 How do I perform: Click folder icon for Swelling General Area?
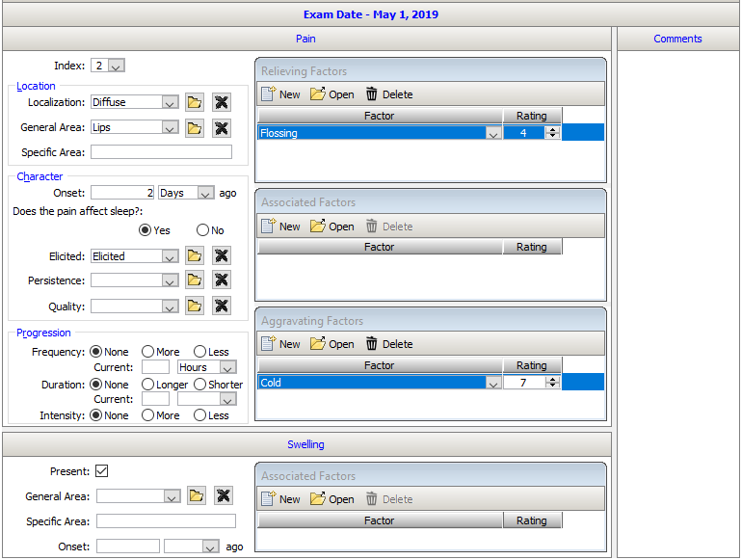pyautogui.click(x=197, y=496)
